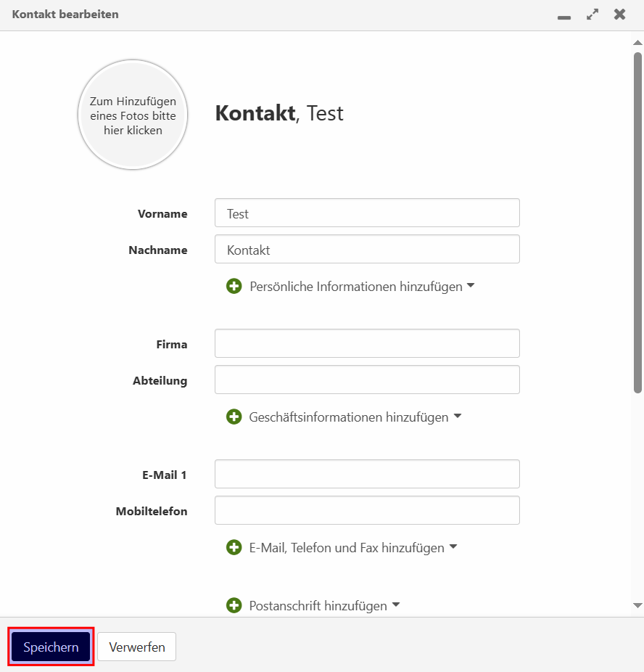Screen dimensions: 644x672
Task: Click the green plus beside Persönliche Informationen
Action: (x=234, y=286)
